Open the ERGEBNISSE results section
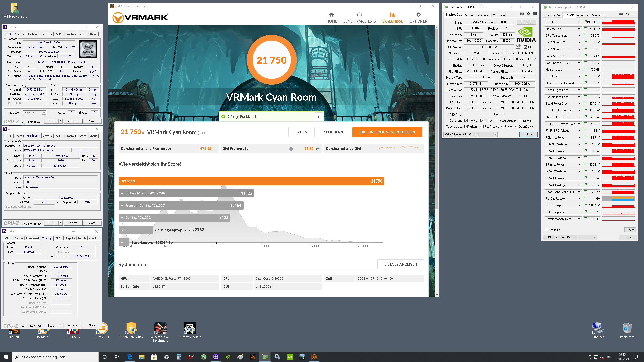Image resolution: width=644 pixels, height=362 pixels. click(x=392, y=18)
